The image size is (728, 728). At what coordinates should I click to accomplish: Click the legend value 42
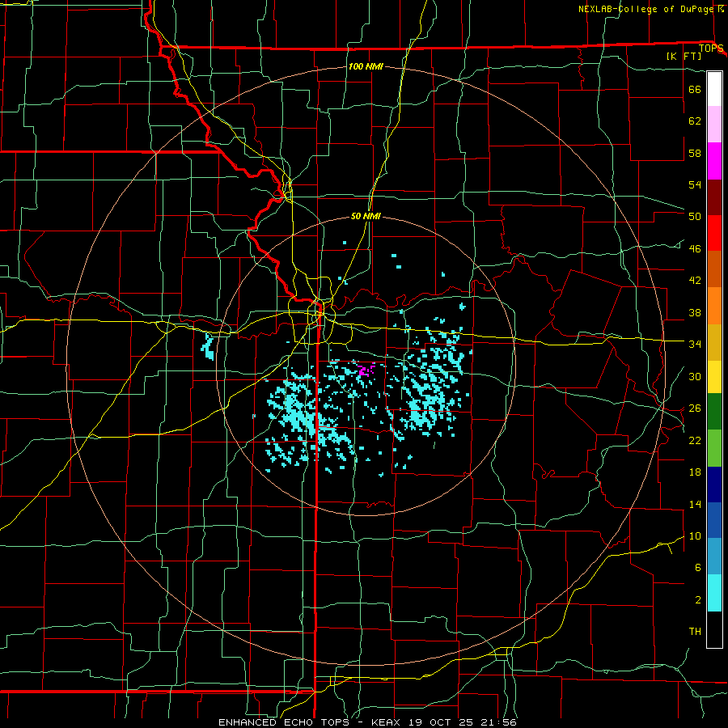[x=695, y=281]
